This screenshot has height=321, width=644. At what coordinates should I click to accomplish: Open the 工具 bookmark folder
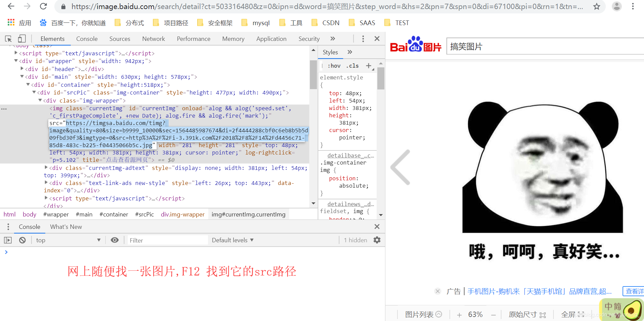click(x=291, y=23)
